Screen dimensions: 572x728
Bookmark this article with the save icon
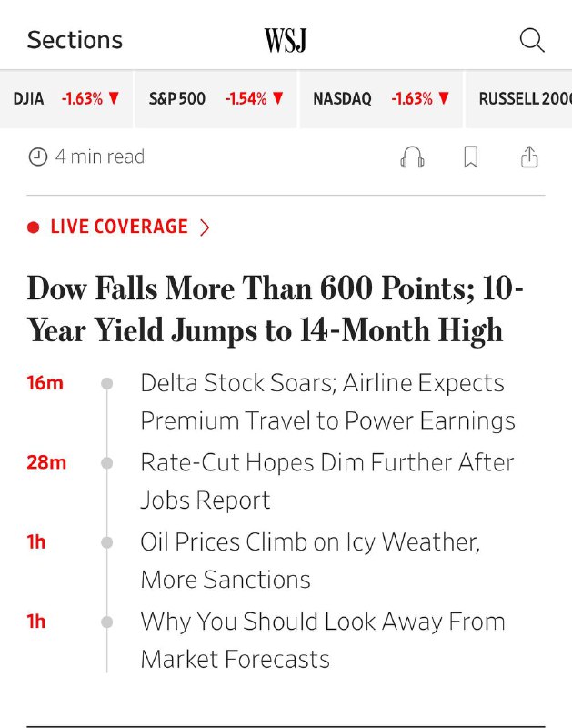[471, 157]
